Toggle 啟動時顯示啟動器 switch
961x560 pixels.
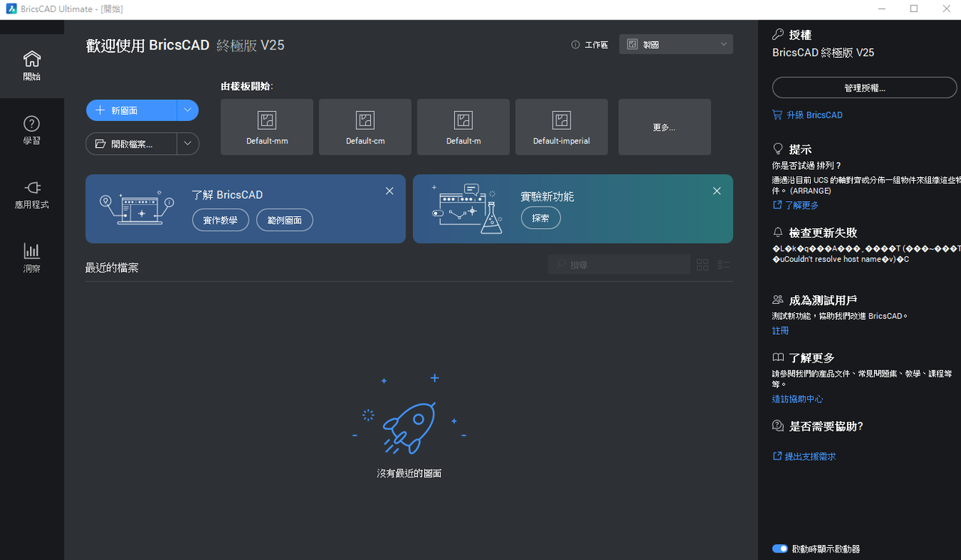(780, 549)
